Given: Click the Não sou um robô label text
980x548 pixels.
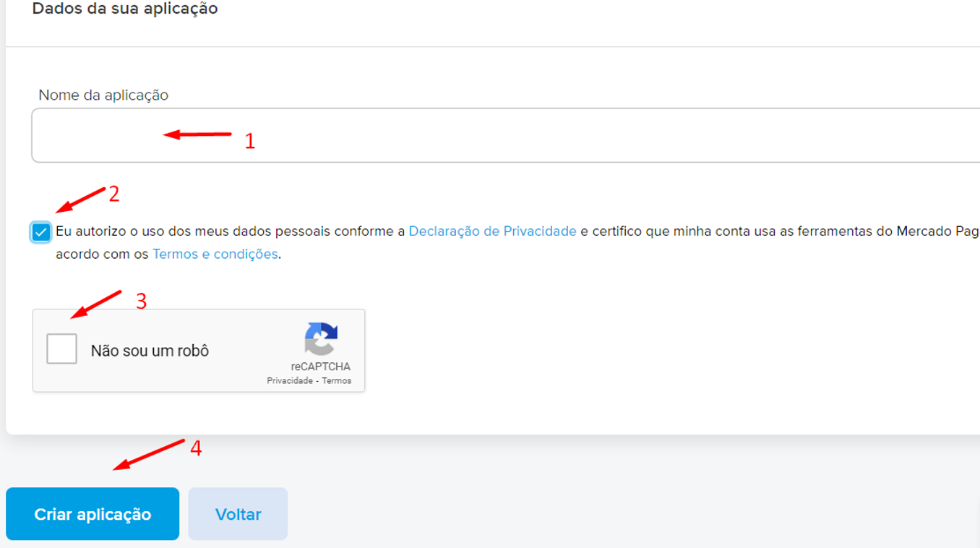Looking at the screenshot, I should (x=150, y=351).
